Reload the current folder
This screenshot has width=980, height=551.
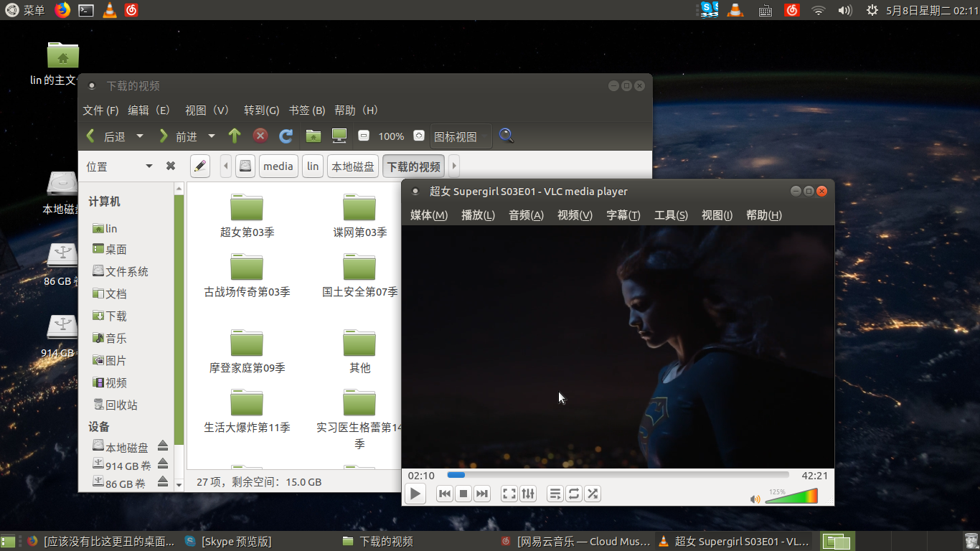pos(286,136)
